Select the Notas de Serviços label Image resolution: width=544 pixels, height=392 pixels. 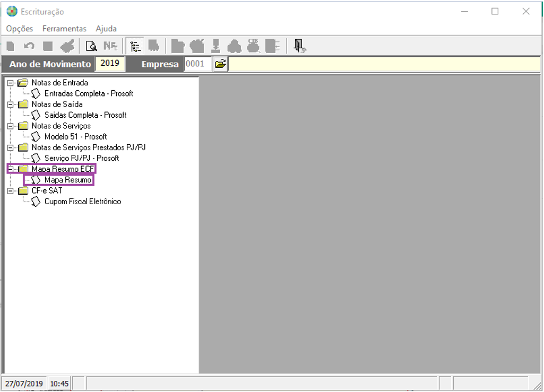tap(61, 126)
